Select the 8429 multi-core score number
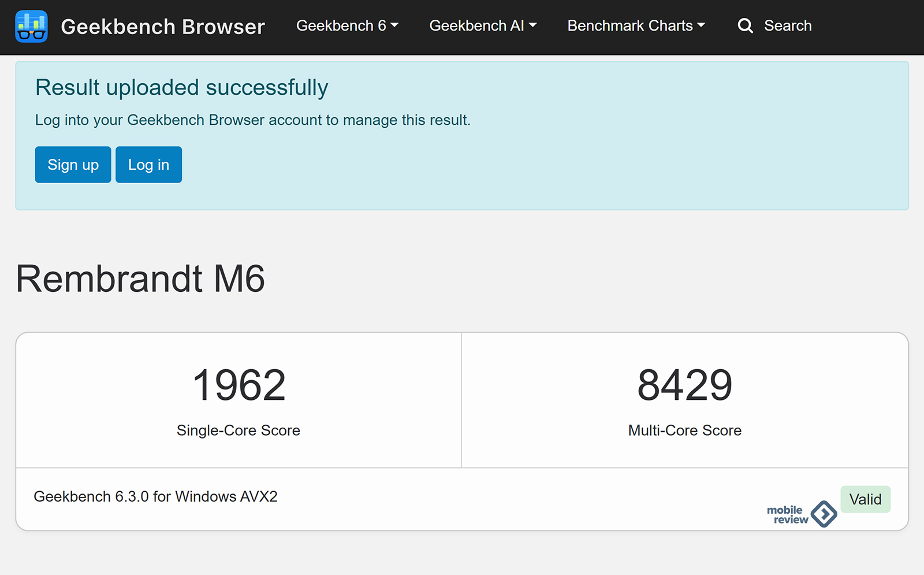The width and height of the screenshot is (924, 575). pyautogui.click(x=684, y=385)
